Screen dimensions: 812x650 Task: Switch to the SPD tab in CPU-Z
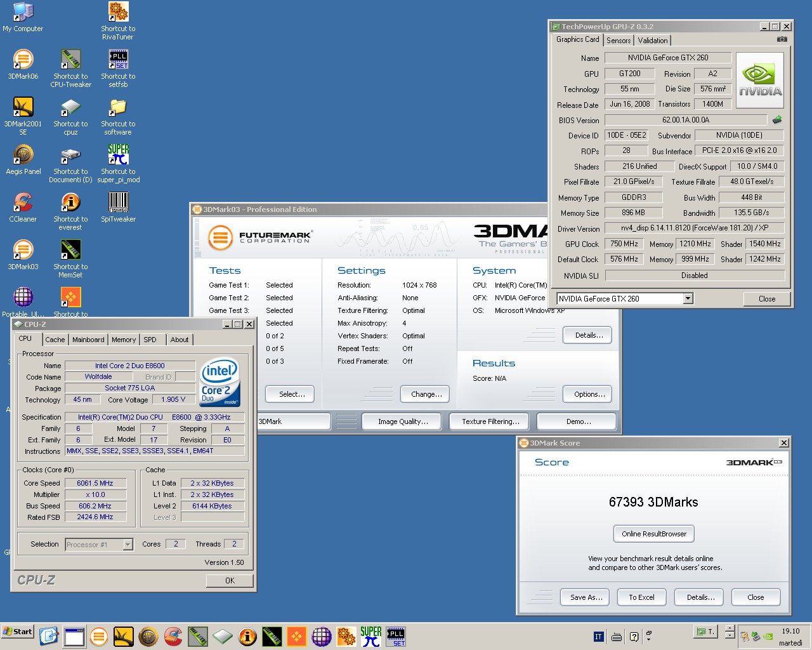pos(150,340)
